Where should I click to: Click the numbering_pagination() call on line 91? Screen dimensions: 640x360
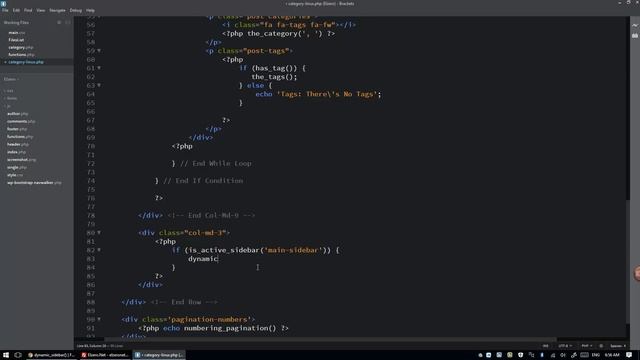[x=230, y=328]
